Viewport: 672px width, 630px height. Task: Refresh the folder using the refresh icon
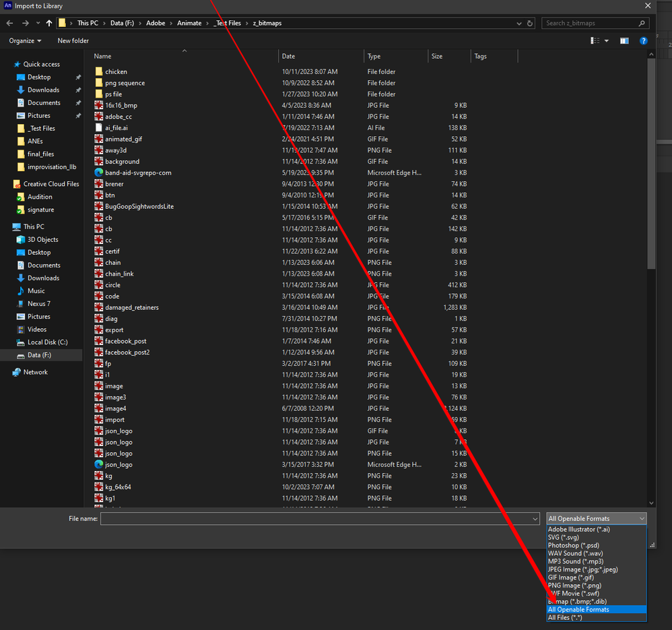click(529, 22)
